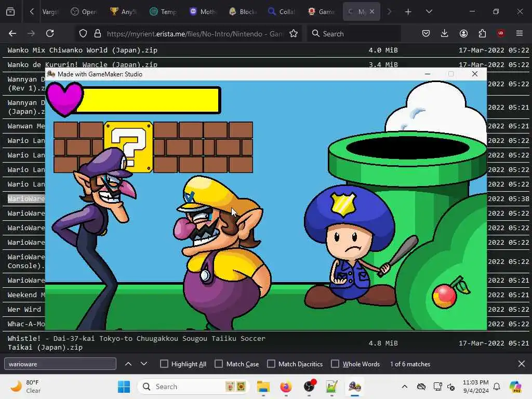Image resolution: width=532 pixels, height=399 pixels.
Task: Click the question mark block in game
Action: (128, 147)
